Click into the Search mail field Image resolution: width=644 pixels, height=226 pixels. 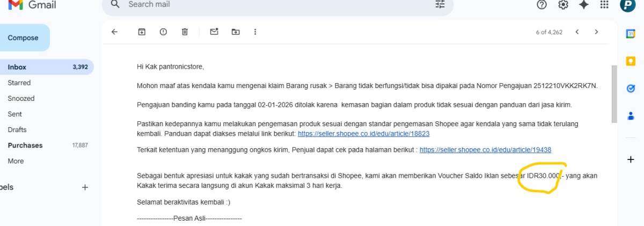pyautogui.click(x=268, y=4)
